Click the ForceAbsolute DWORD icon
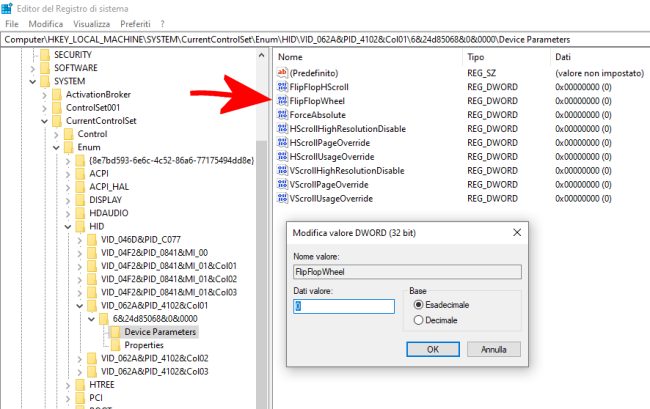The image size is (650, 409). [282, 114]
